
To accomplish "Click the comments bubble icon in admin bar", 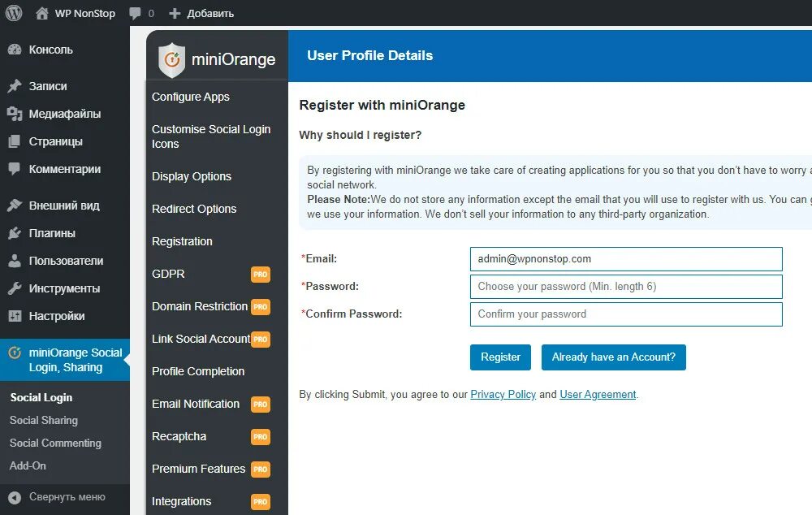I will (x=135, y=14).
